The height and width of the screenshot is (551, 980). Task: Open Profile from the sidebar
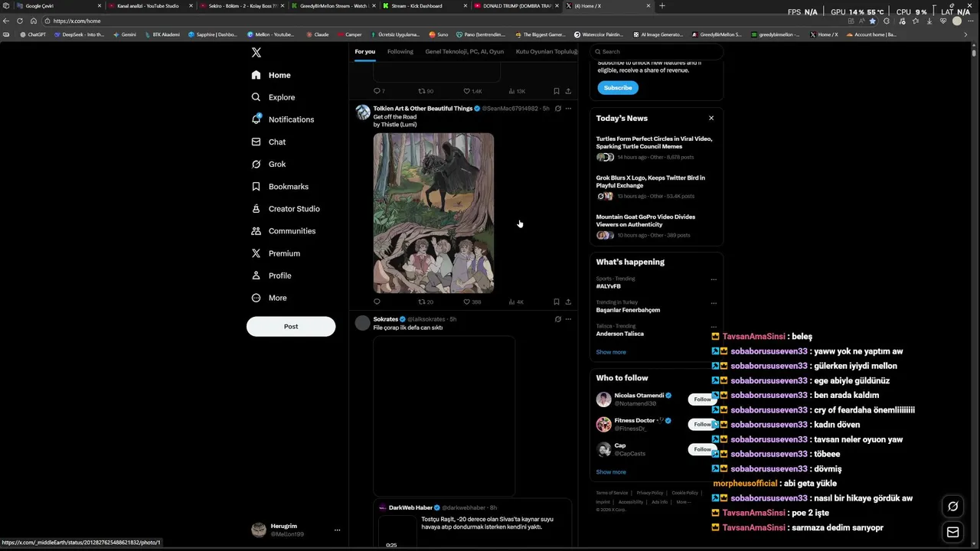(x=271, y=275)
